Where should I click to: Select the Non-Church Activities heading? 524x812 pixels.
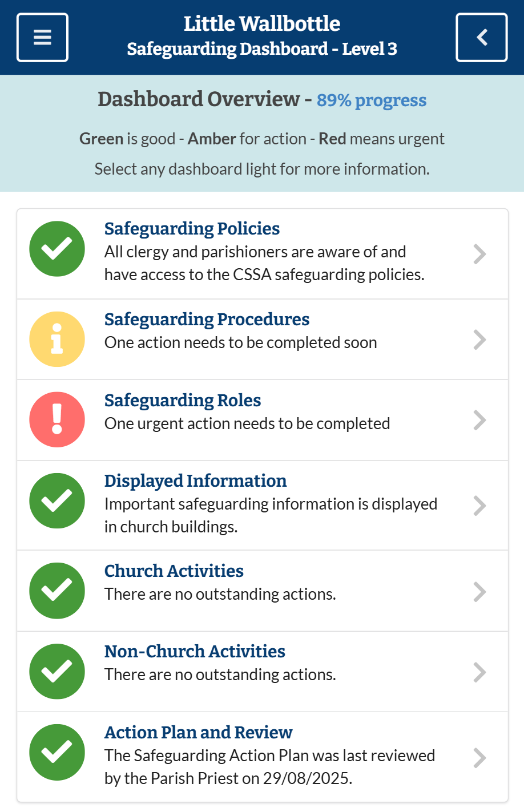pyautogui.click(x=195, y=652)
